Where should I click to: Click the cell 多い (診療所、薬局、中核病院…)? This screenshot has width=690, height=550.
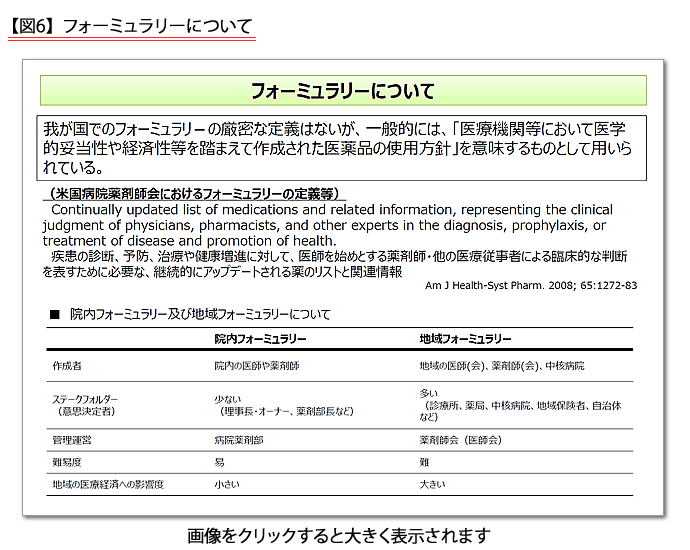[520, 405]
